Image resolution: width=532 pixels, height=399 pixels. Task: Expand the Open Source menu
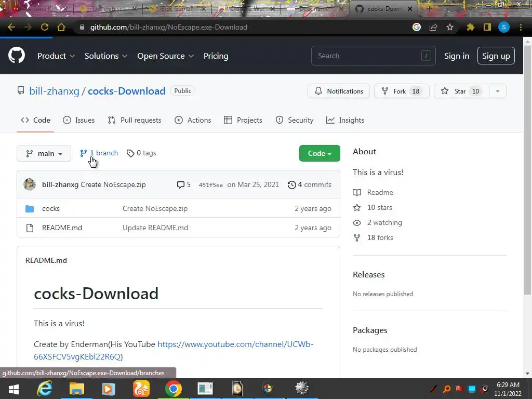tap(166, 56)
